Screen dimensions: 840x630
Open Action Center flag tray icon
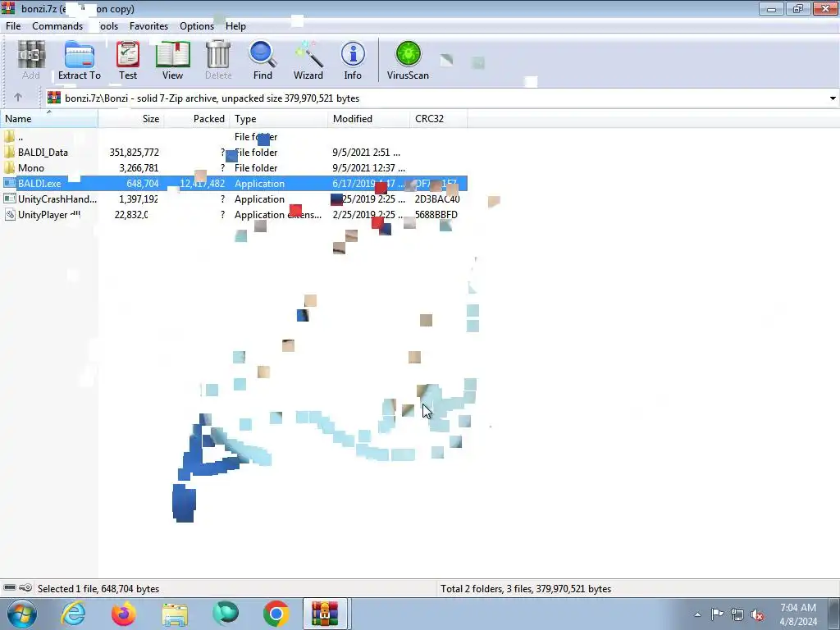click(x=717, y=614)
